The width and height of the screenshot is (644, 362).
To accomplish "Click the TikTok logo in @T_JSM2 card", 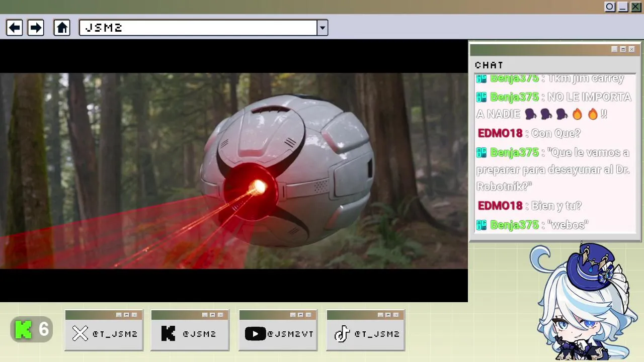I will tap(342, 334).
